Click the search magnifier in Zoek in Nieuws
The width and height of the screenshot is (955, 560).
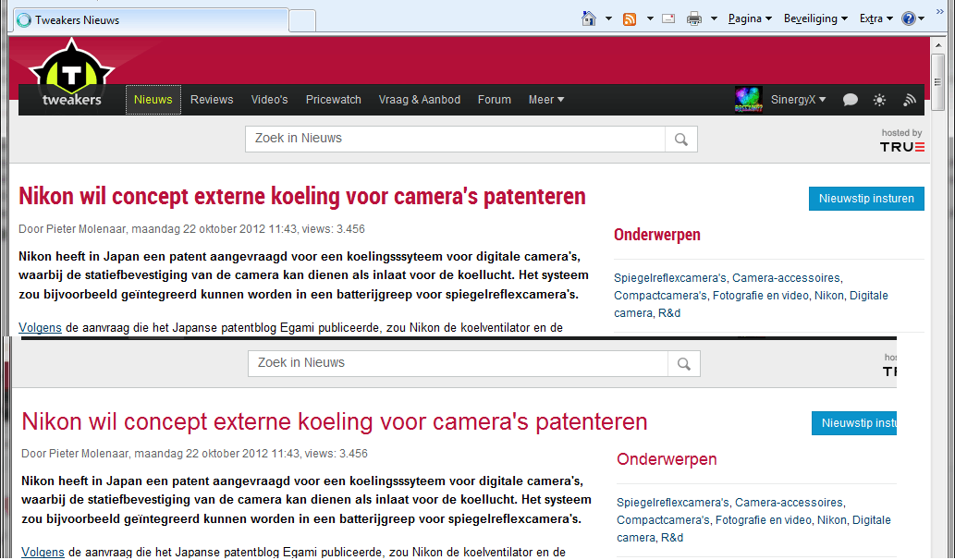coord(681,139)
